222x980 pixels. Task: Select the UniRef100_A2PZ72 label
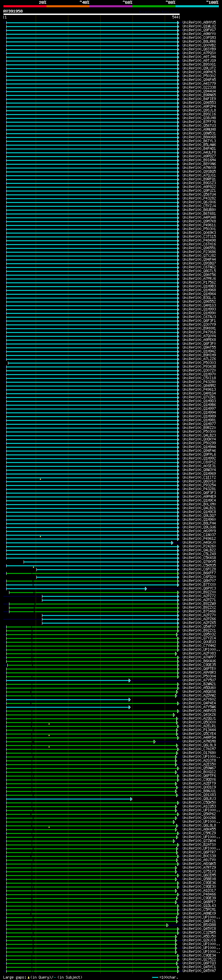(x=199, y=596)
